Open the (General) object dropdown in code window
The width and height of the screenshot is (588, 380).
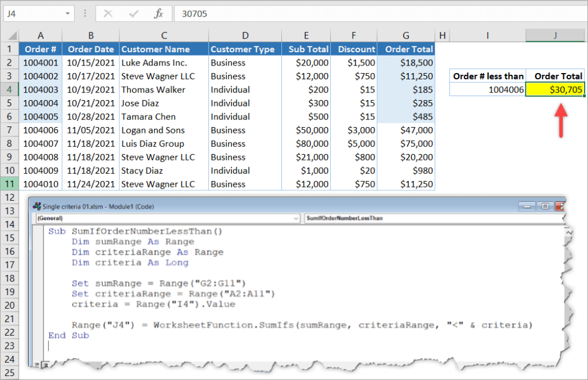point(168,218)
